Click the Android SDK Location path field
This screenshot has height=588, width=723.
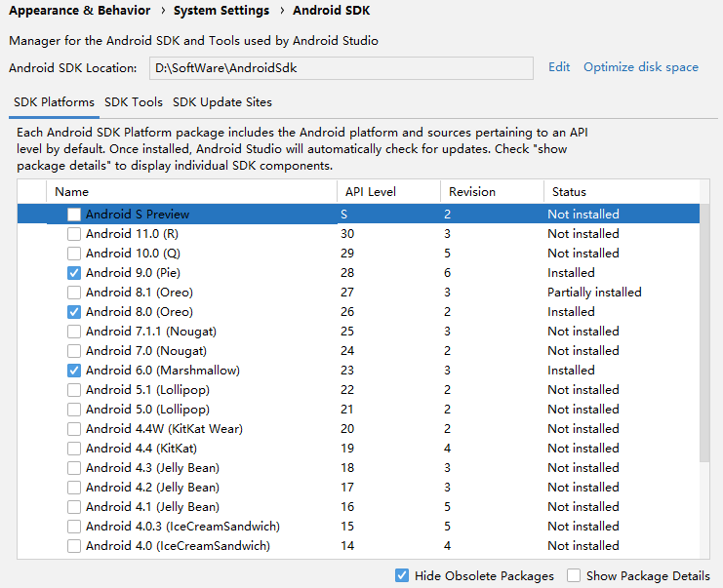point(341,68)
